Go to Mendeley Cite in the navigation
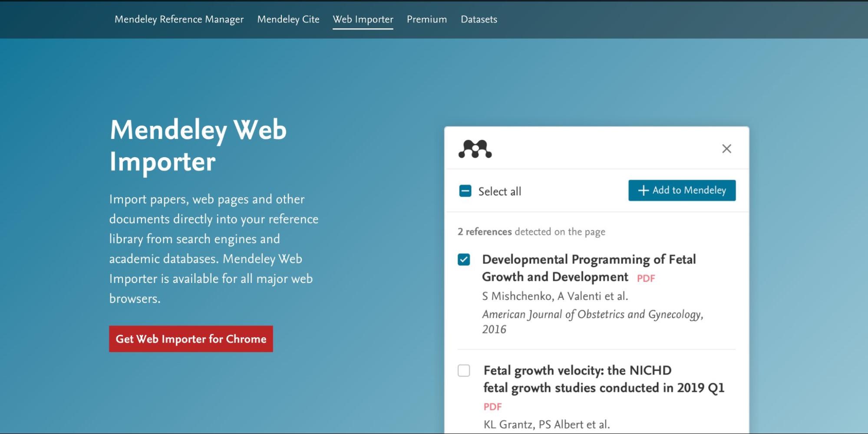The height and width of the screenshot is (434, 868). tap(288, 20)
